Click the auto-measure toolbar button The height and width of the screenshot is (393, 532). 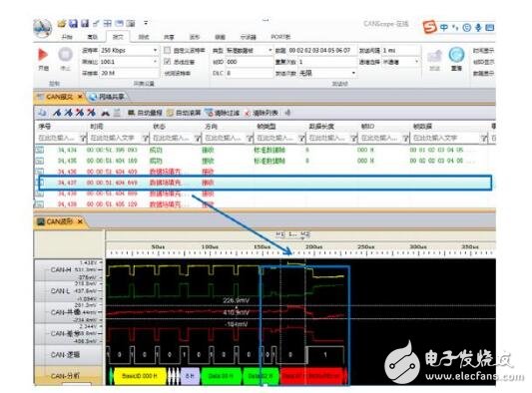pyautogui.click(x=145, y=113)
